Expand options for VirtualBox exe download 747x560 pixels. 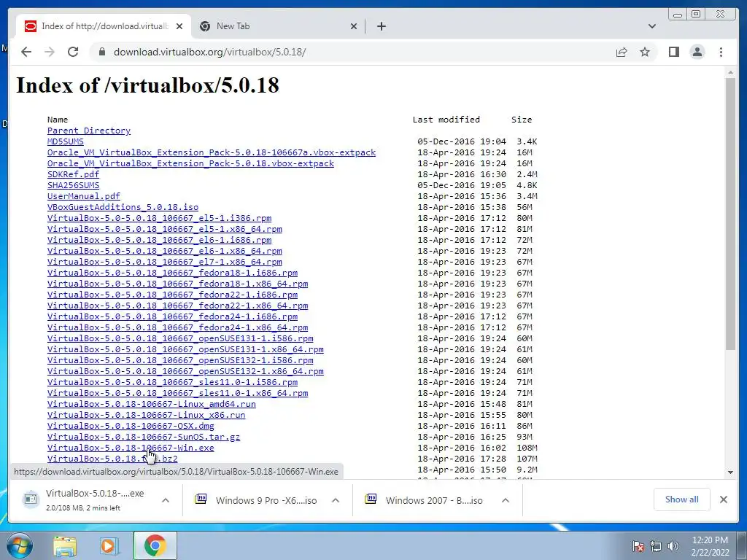point(166,500)
